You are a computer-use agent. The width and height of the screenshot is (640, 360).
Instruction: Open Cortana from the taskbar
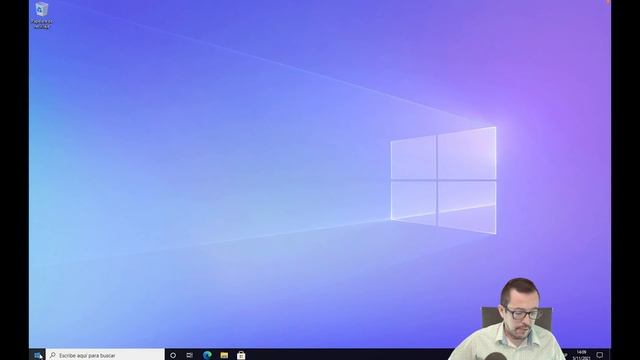pyautogui.click(x=173, y=355)
